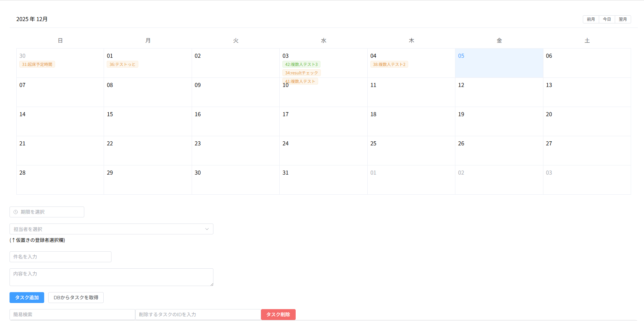The image size is (644, 321).
Task: Jump to today with 今日 button
Action: click(607, 19)
